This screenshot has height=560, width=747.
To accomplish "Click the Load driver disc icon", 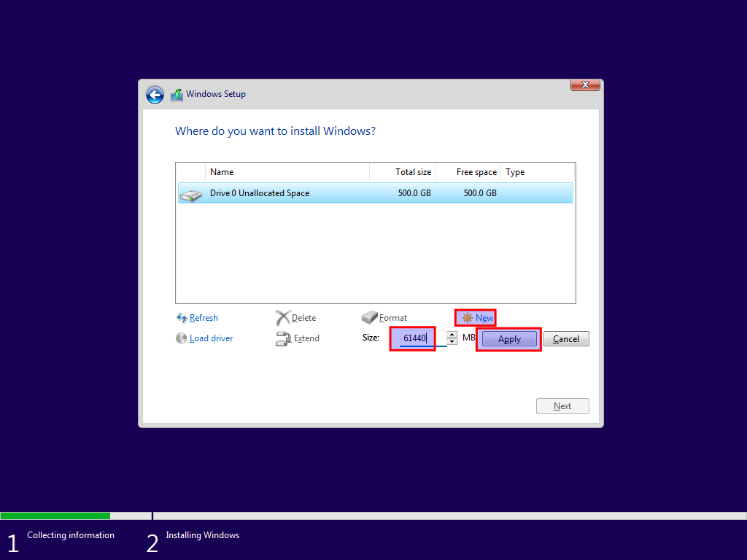I will pos(181,338).
